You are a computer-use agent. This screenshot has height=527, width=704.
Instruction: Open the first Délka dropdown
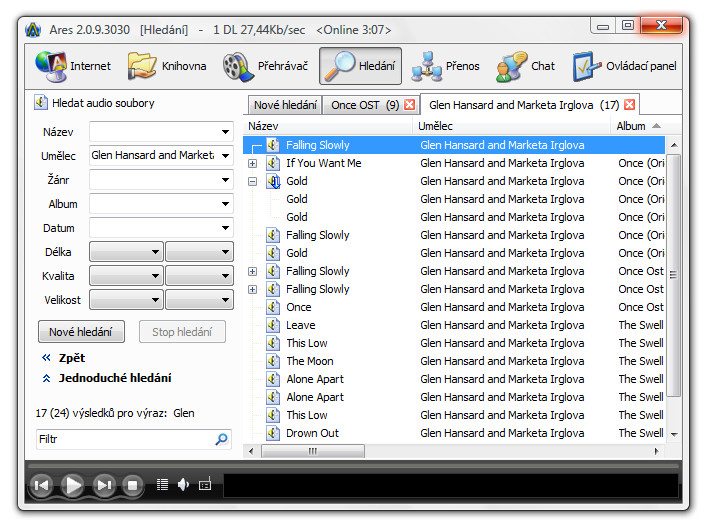(126, 252)
